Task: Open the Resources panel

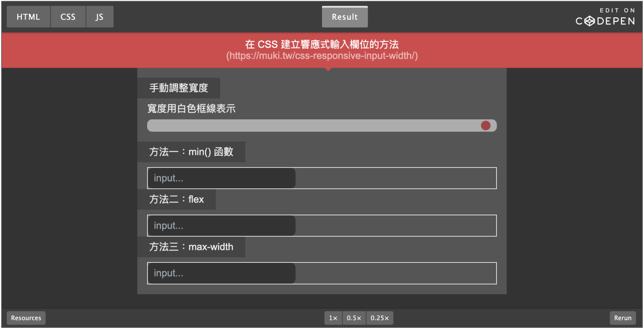Action: pyautogui.click(x=26, y=318)
